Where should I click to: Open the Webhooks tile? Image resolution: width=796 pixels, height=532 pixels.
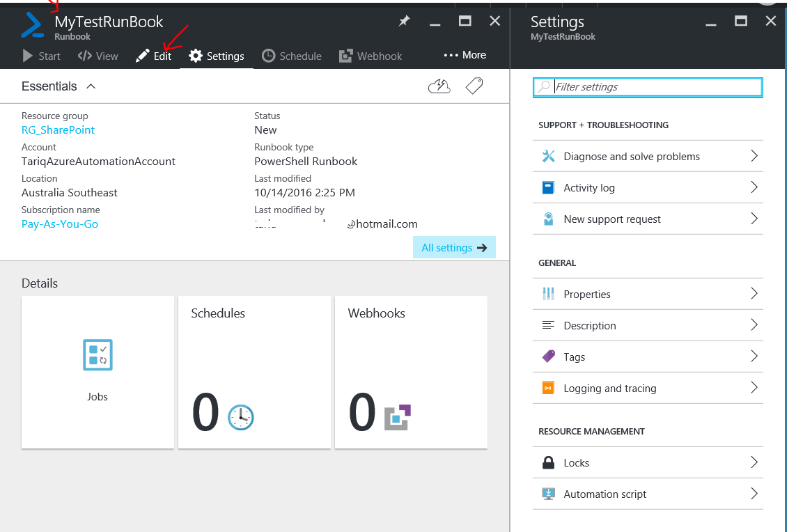click(411, 372)
